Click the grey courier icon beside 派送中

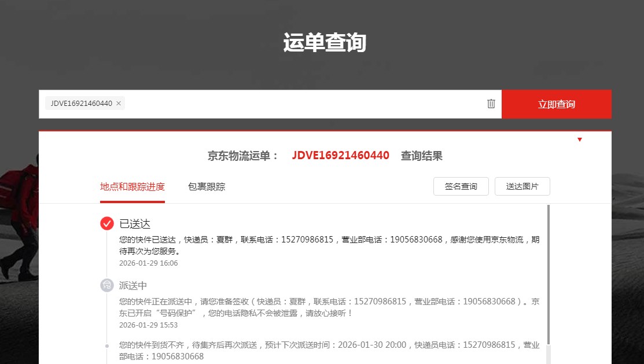click(107, 285)
